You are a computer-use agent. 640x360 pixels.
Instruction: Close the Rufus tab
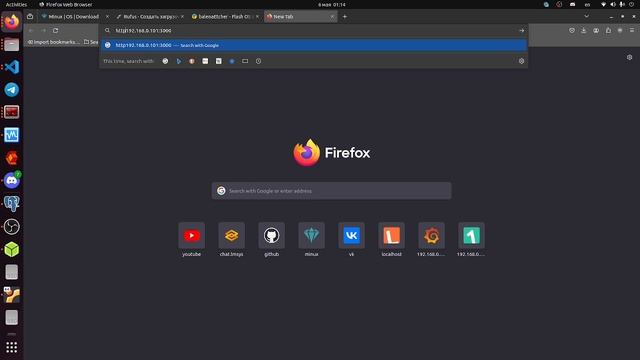[182, 17]
